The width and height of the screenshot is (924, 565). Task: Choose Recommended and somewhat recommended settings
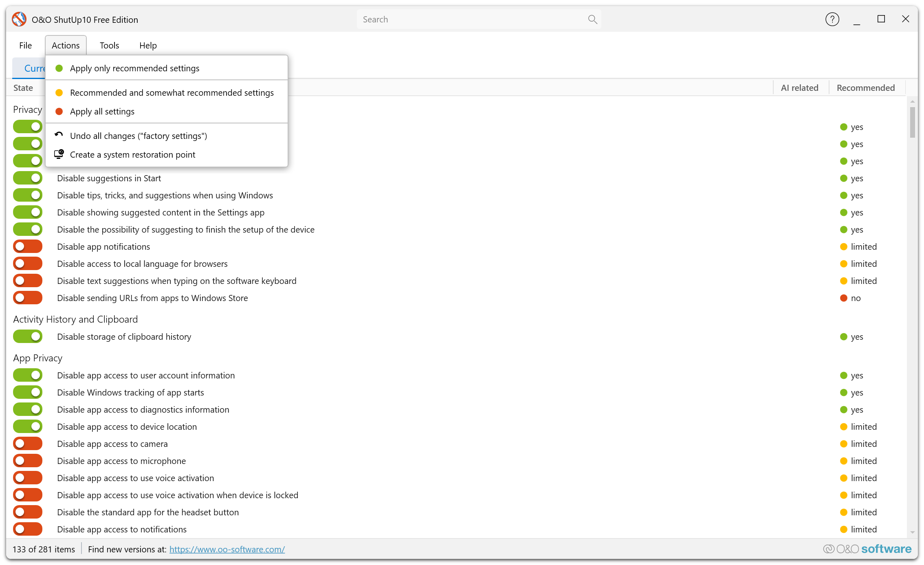coord(167,92)
